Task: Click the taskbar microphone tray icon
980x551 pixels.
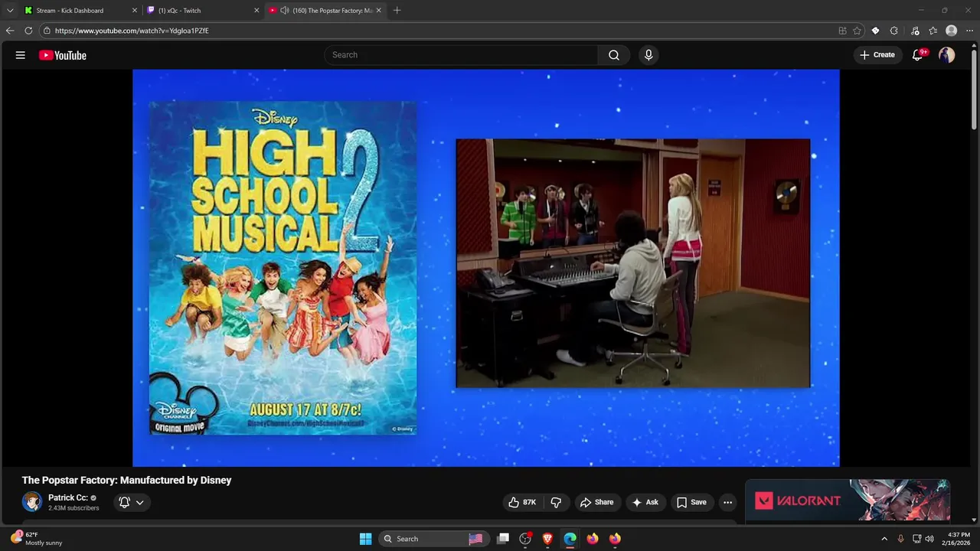Action: coord(900,539)
